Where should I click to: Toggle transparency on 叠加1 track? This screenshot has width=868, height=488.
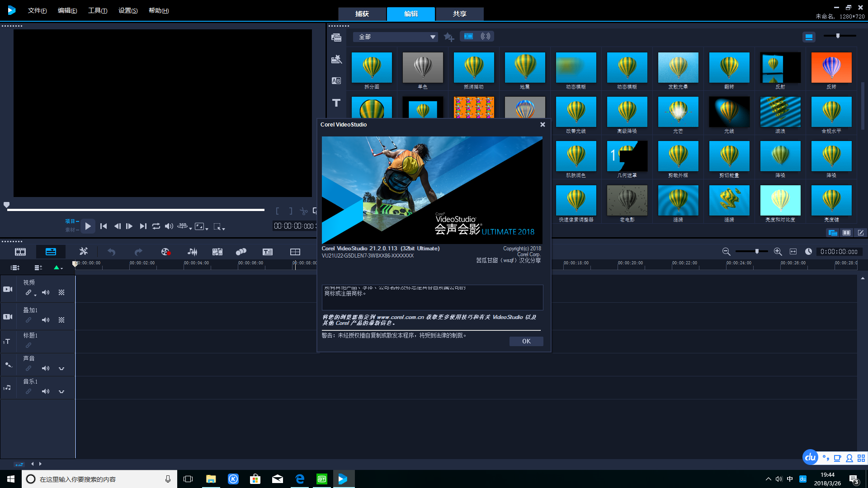tap(61, 320)
